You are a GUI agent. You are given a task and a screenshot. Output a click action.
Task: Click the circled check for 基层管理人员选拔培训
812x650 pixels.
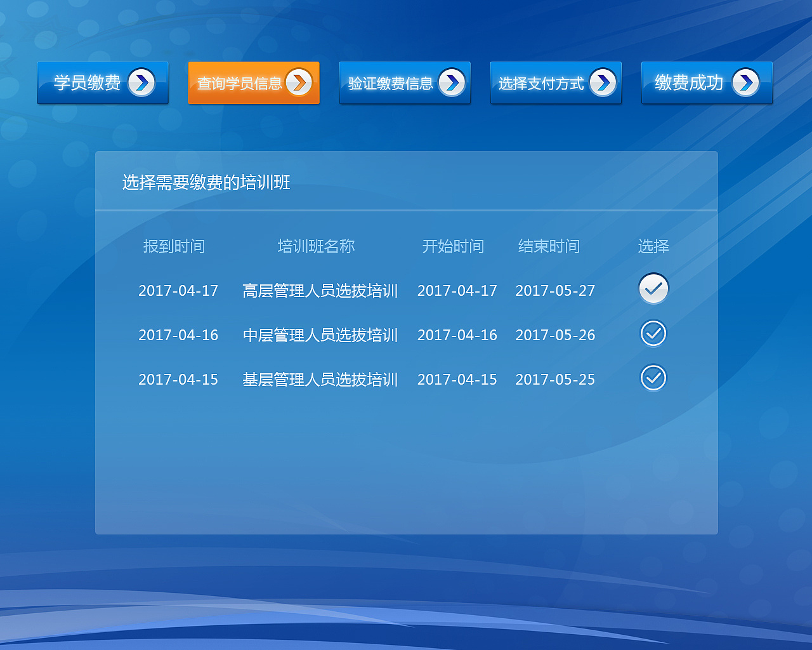pos(653,378)
